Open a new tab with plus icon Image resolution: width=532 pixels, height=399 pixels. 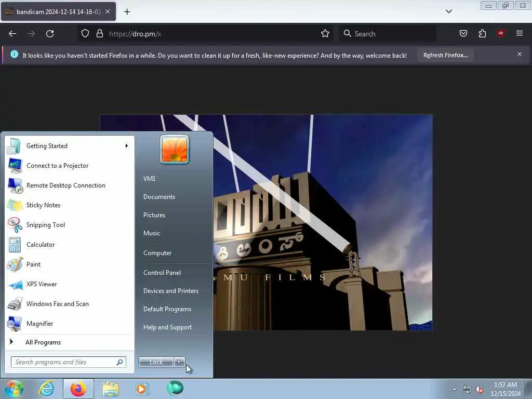(127, 12)
